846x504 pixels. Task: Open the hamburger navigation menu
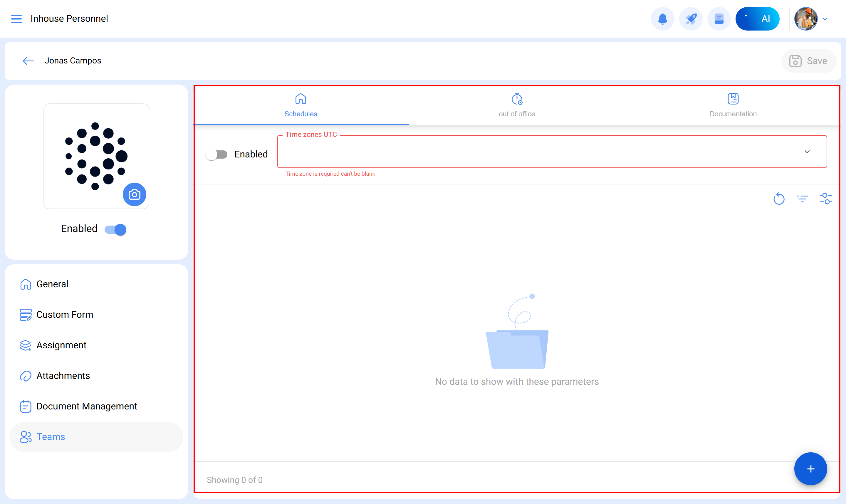pos(16,18)
